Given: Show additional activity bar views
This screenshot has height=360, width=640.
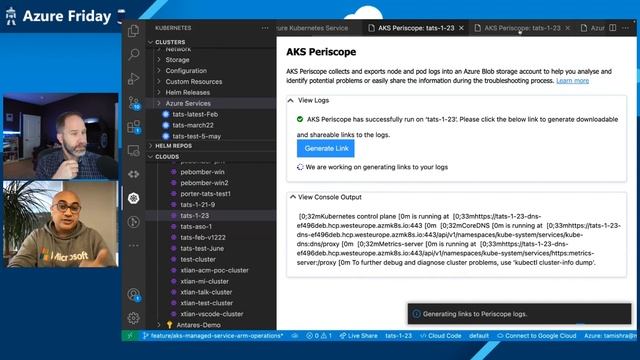Looking at the screenshot, I should [133, 246].
